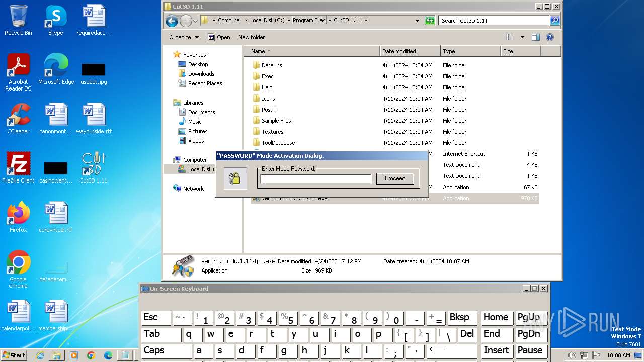Toggle the Explorer preview pane icon
Image resolution: width=644 pixels, height=362 pixels.
(536, 37)
